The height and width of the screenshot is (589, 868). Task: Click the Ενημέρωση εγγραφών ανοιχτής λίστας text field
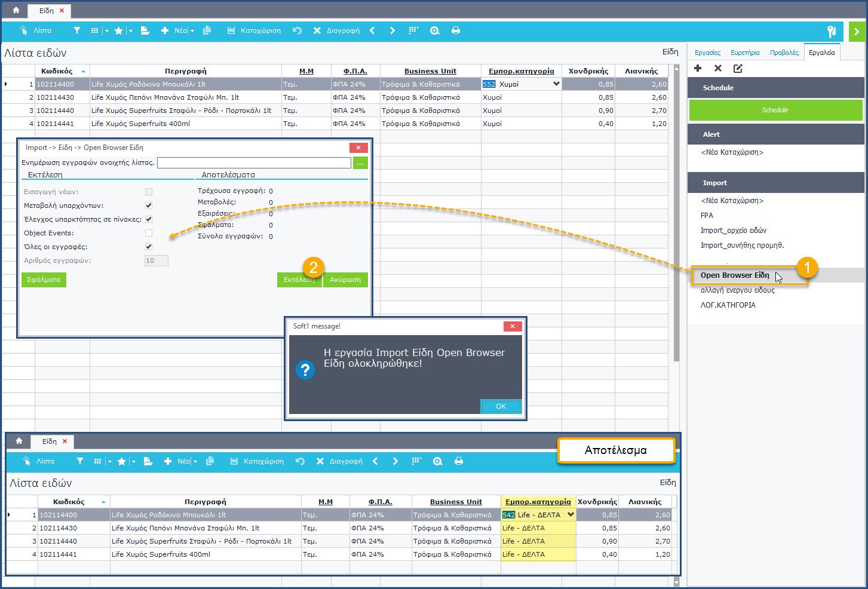[254, 162]
